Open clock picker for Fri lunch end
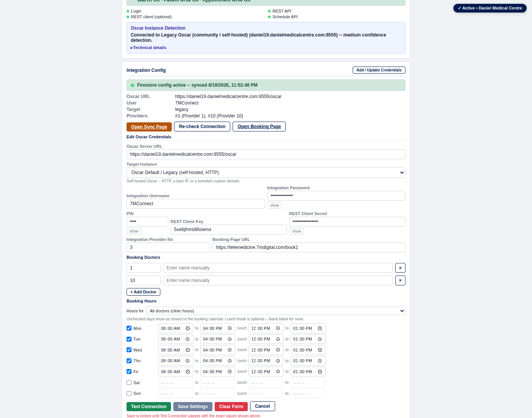Screen dimensions: 532x418 click(x=320, y=372)
